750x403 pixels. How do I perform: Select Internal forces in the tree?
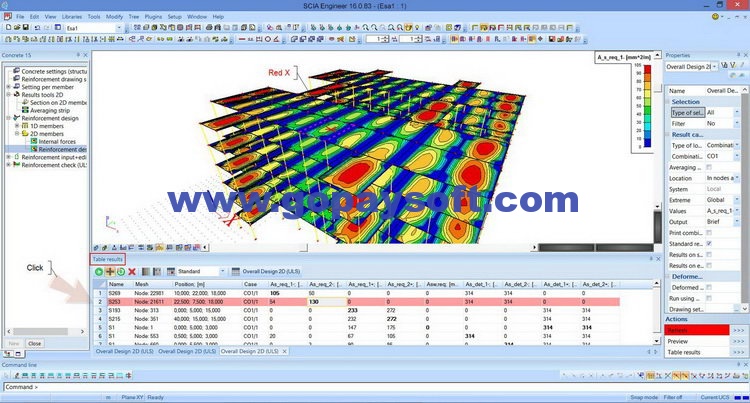[57, 142]
